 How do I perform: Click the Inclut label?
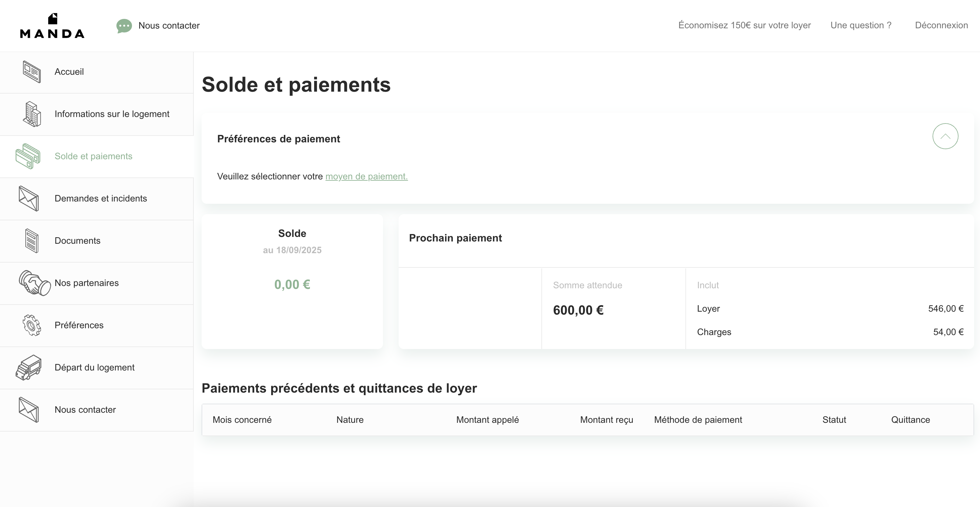click(708, 285)
